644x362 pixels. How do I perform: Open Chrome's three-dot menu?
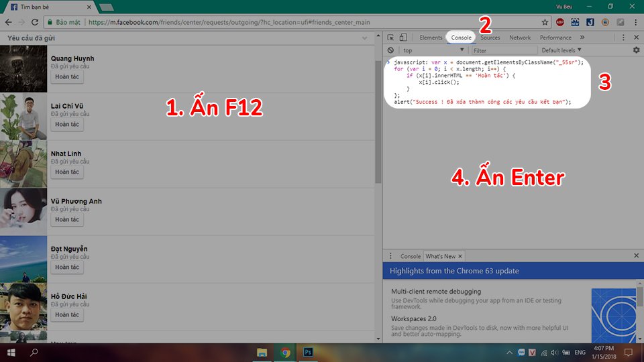coord(635,22)
